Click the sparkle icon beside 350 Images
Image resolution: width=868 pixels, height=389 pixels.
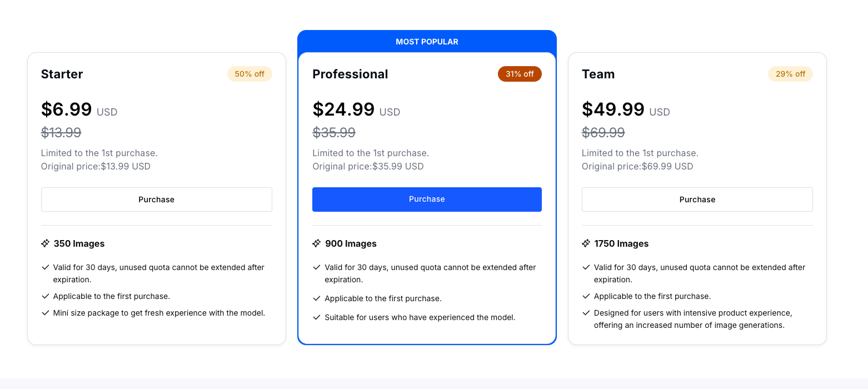[x=46, y=243]
